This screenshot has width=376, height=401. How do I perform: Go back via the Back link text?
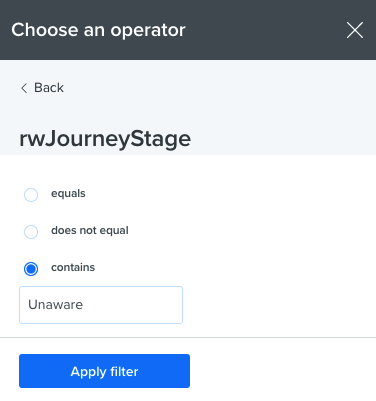click(x=49, y=88)
